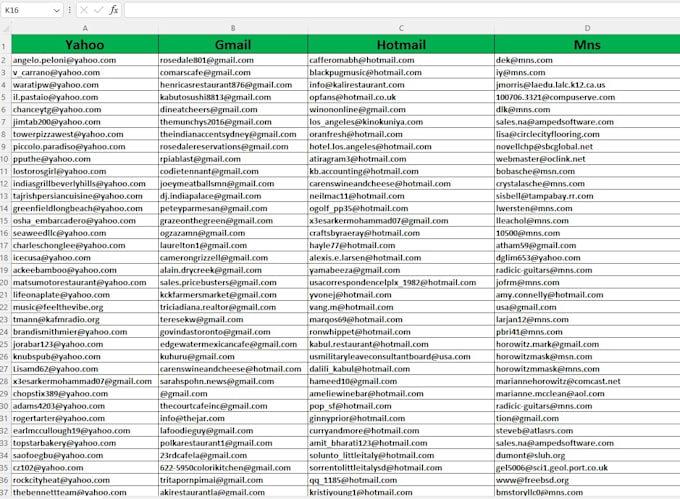Click cell kabutosushi8813@gmail.com
Viewport: 680px width, 499px height.
[233, 97]
